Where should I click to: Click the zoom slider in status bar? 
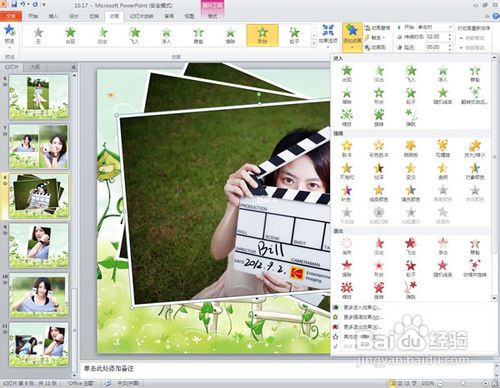[463, 383]
